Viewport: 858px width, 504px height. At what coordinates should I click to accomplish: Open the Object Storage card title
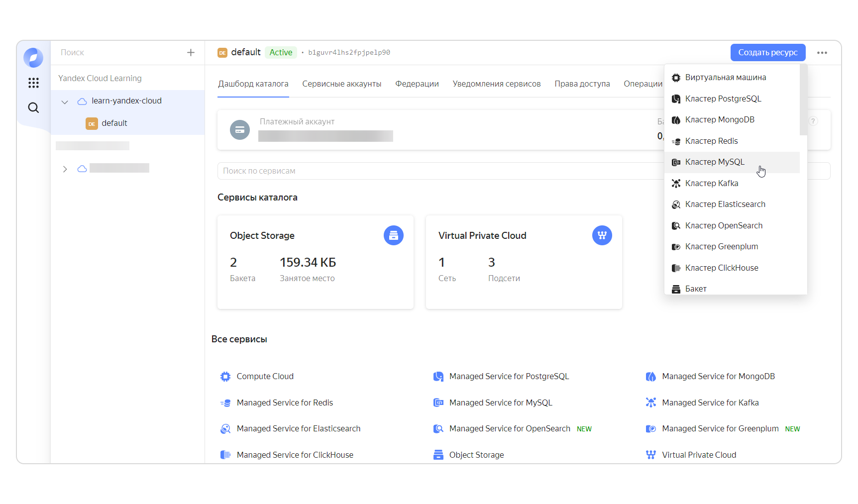coord(262,236)
